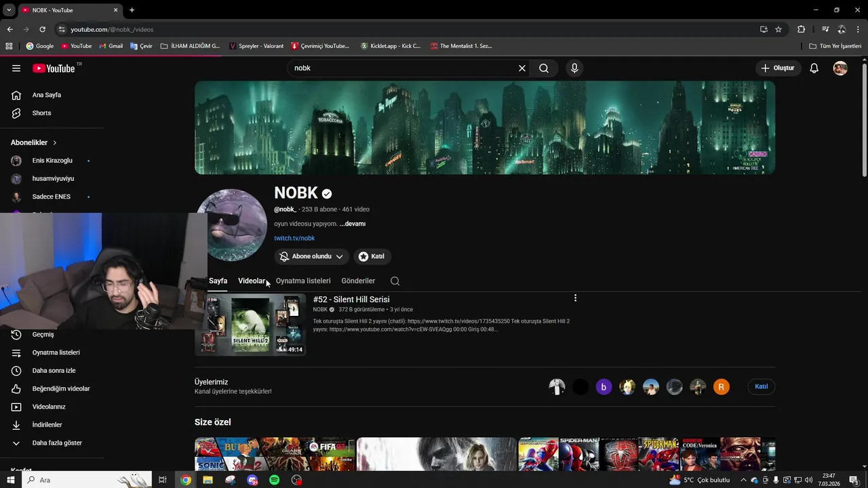Click the taskbar Ara search box
This screenshot has height=488, width=868.
(87, 480)
